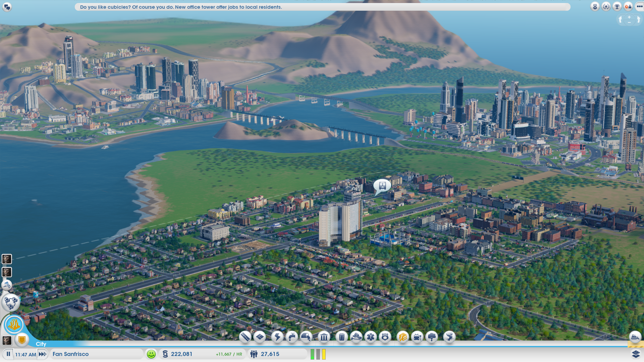This screenshot has width=644, height=362.
Task: Open the medal achievements icon
Action: [595, 6]
